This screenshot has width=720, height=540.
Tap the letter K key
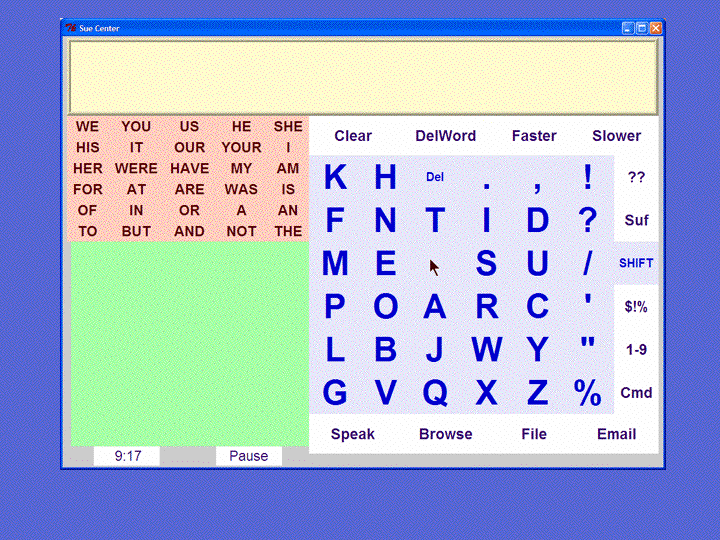pos(335,177)
